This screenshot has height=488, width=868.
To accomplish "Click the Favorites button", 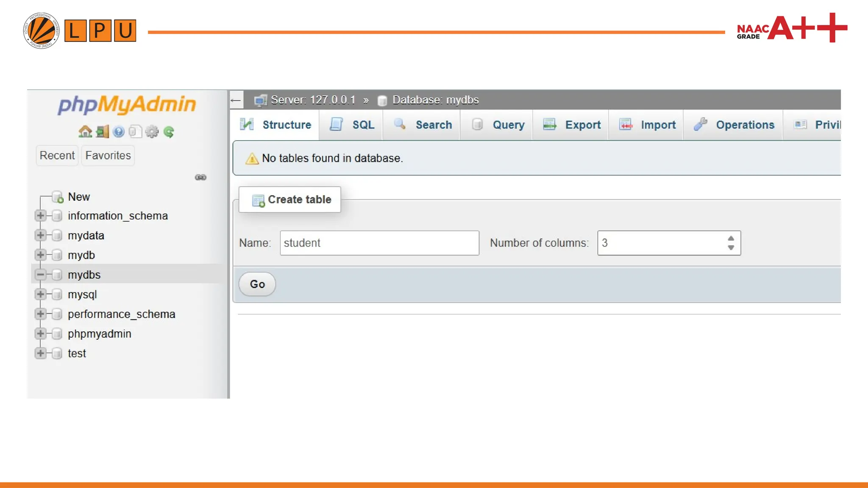I will pos(108,155).
